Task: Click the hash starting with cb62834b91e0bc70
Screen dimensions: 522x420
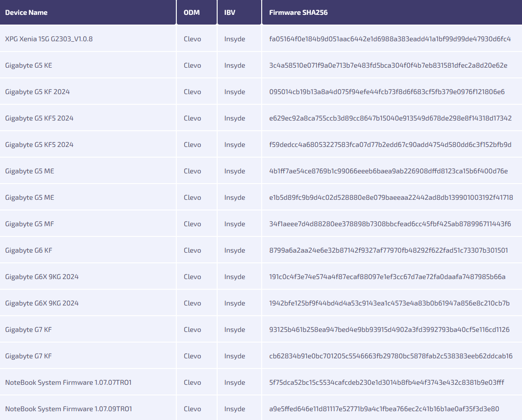Action: [391, 356]
